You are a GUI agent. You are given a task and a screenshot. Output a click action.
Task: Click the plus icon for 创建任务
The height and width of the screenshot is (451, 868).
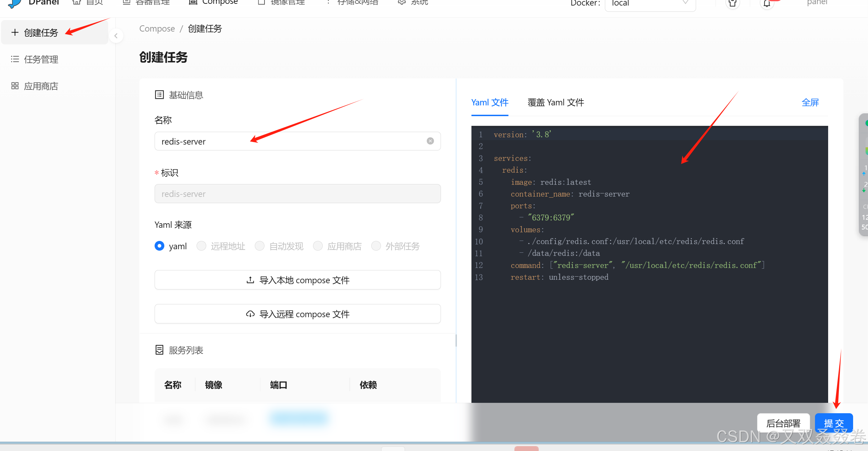15,33
